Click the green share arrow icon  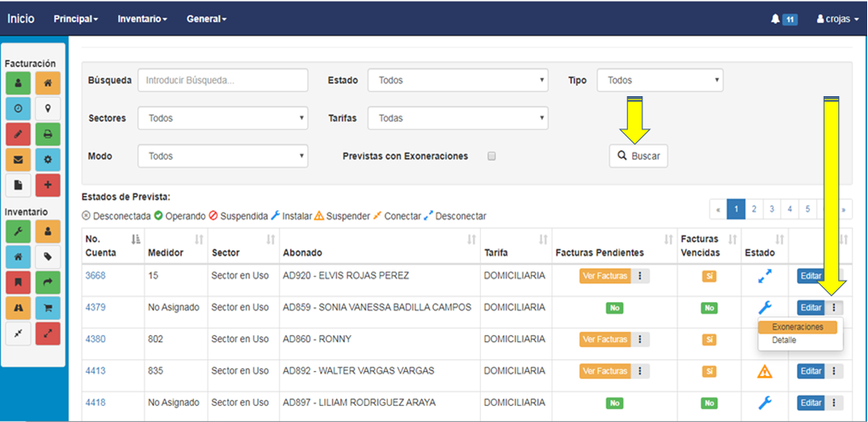tap(48, 282)
